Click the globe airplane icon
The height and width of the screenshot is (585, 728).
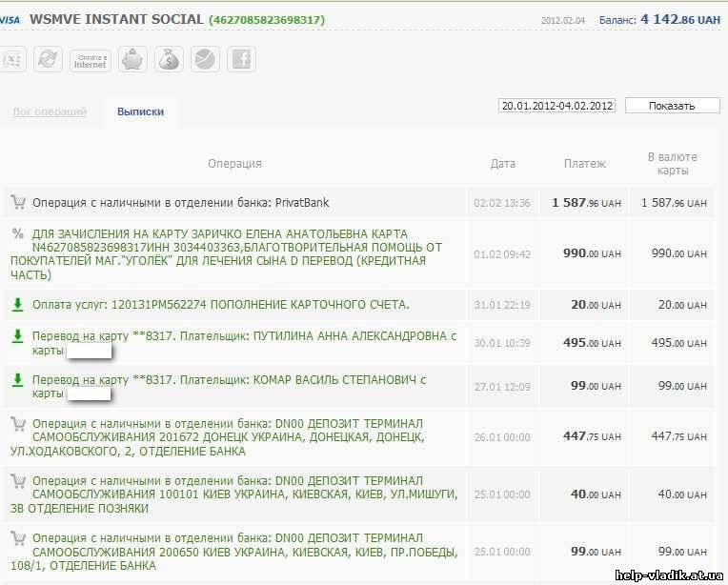[x=205, y=60]
